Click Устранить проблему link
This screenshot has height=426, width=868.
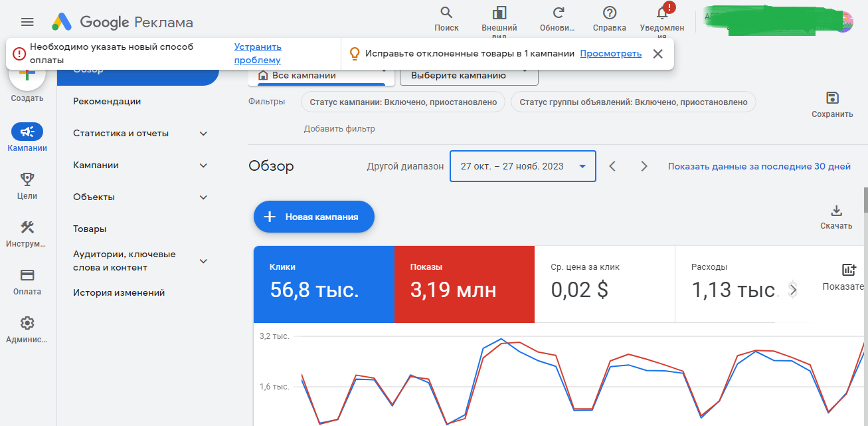coord(258,54)
